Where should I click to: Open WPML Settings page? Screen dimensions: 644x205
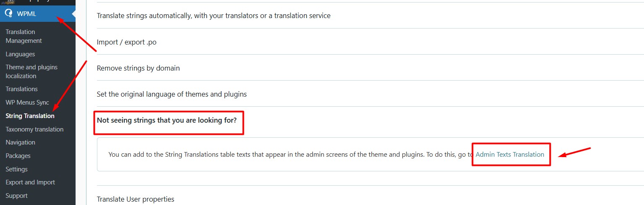16,169
